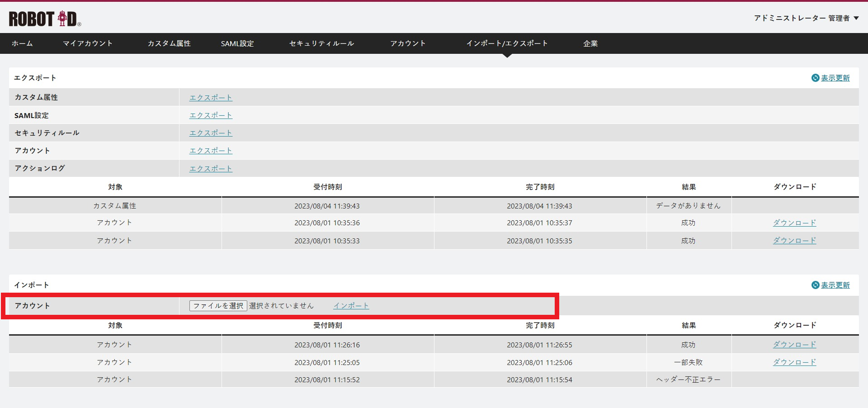This screenshot has width=868, height=408.
Task: Export the カスタム属性 data
Action: click(211, 98)
